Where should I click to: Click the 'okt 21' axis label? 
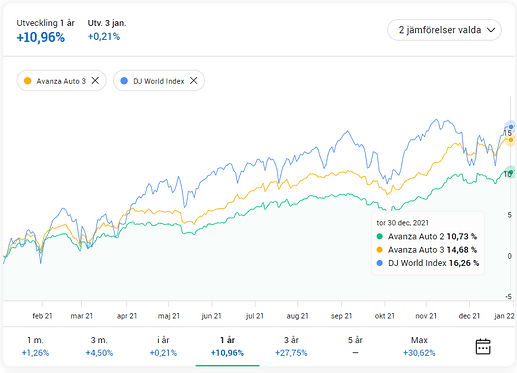(x=385, y=316)
